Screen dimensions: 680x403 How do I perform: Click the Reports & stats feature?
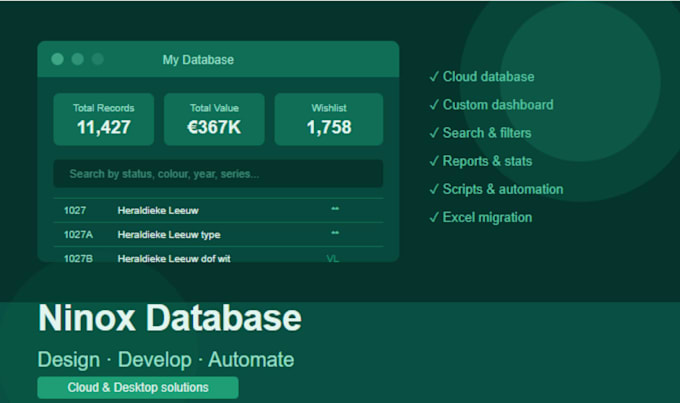point(481,161)
